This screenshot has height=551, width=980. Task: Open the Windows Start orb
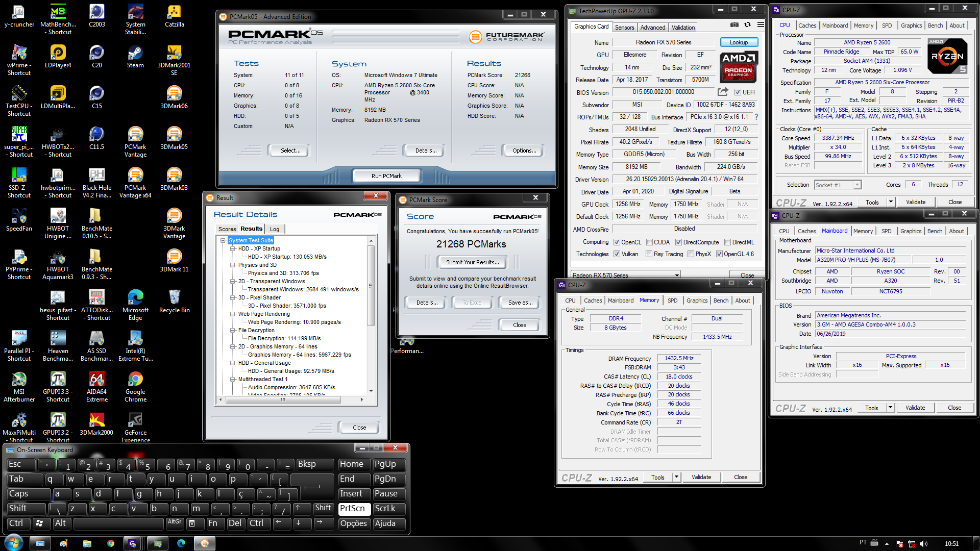coord(14,543)
